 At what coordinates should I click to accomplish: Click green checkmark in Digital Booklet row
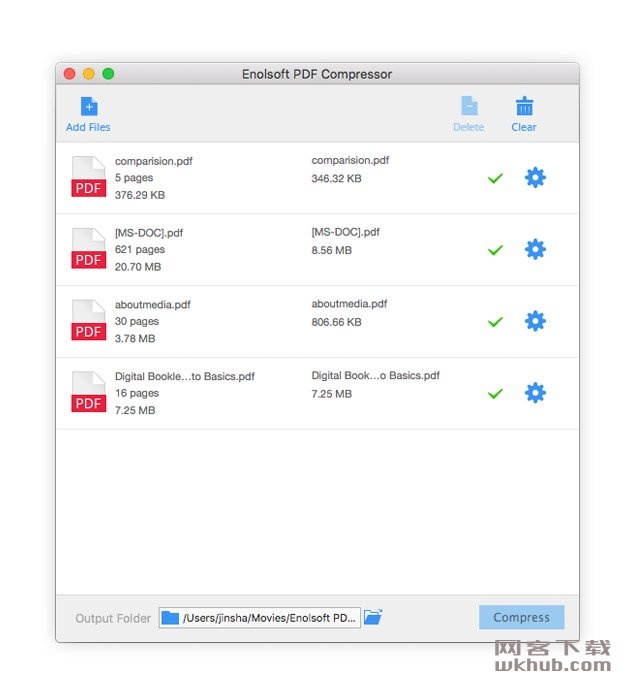pos(495,394)
